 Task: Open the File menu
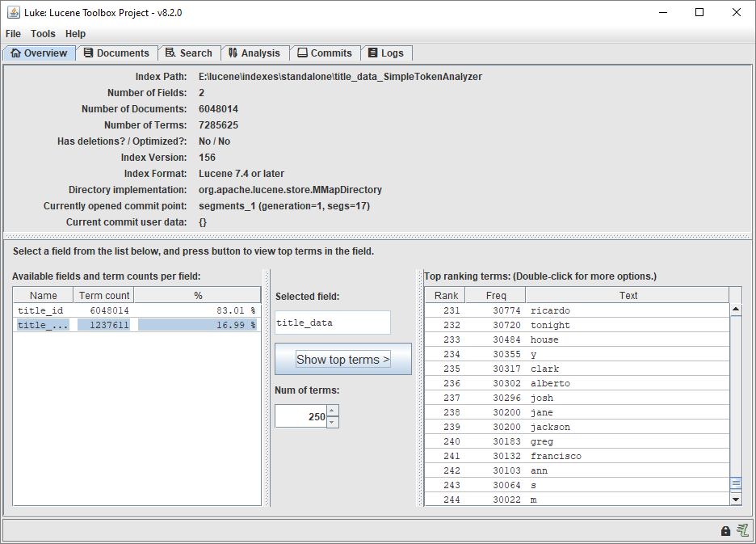pyautogui.click(x=13, y=34)
